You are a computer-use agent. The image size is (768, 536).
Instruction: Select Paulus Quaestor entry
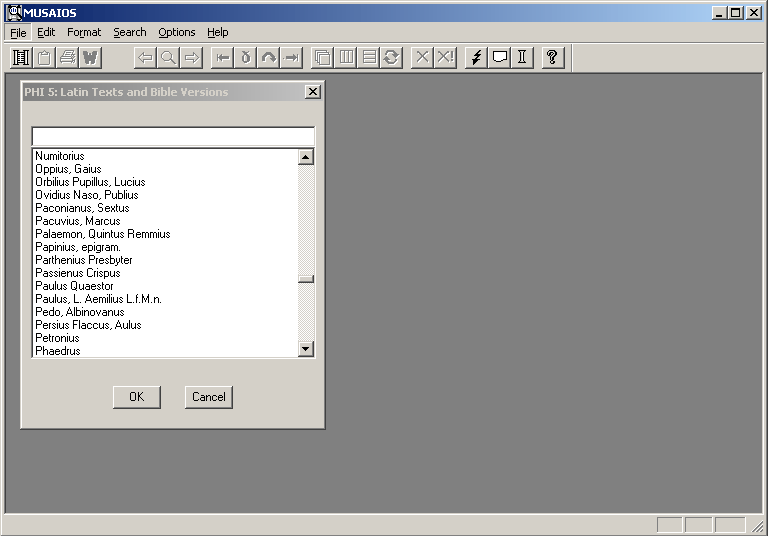tap(166, 286)
